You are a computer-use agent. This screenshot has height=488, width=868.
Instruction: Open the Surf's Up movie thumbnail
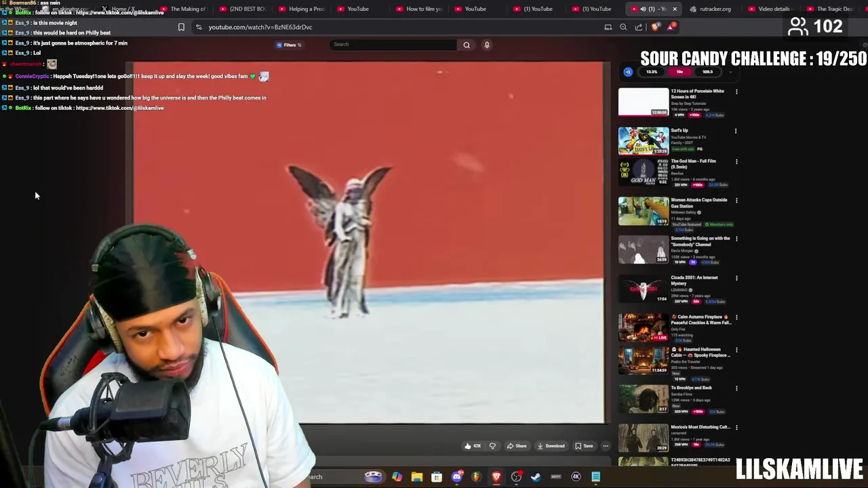point(643,141)
